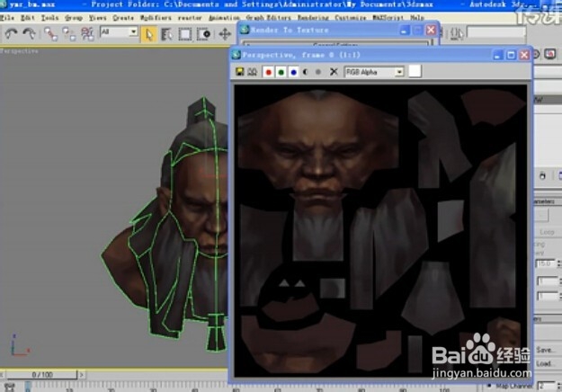562x392 pixels.
Task: Toggle the alpha channel display icon
Action: [x=306, y=72]
